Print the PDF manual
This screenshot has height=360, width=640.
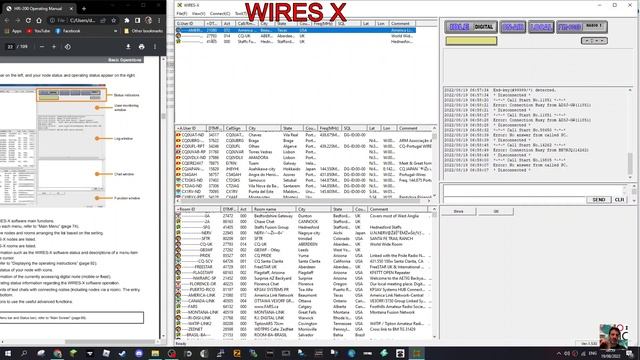point(142,47)
